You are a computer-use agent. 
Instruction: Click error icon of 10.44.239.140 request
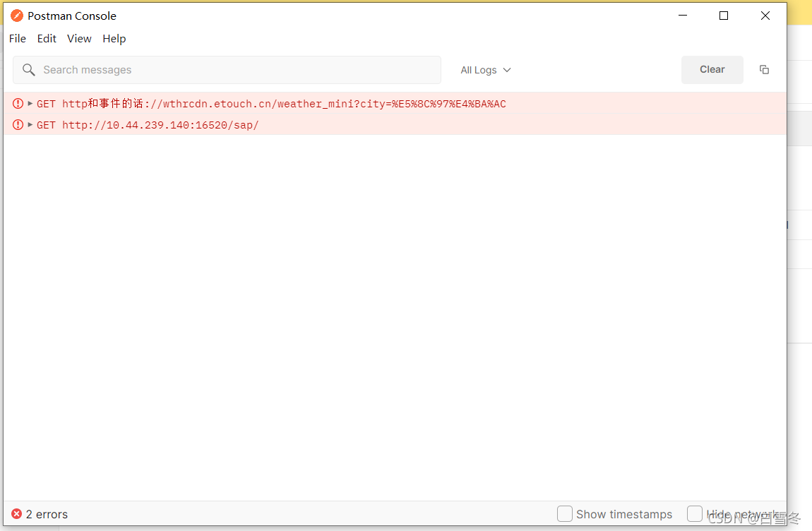tap(18, 125)
